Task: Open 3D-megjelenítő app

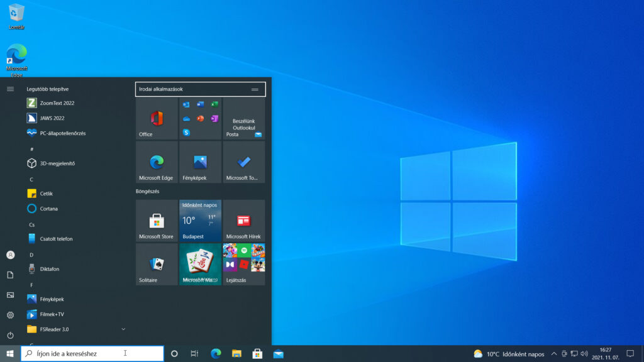Action: pyautogui.click(x=76, y=163)
